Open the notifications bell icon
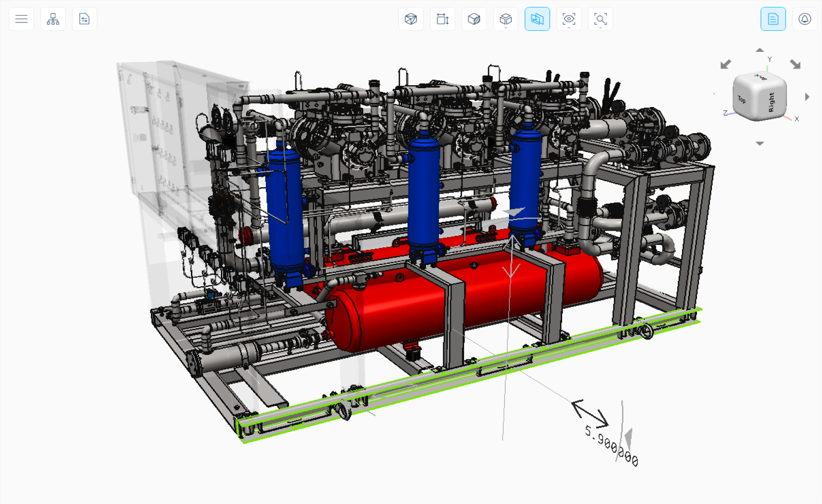Screen dimensions: 822x504 805,19
